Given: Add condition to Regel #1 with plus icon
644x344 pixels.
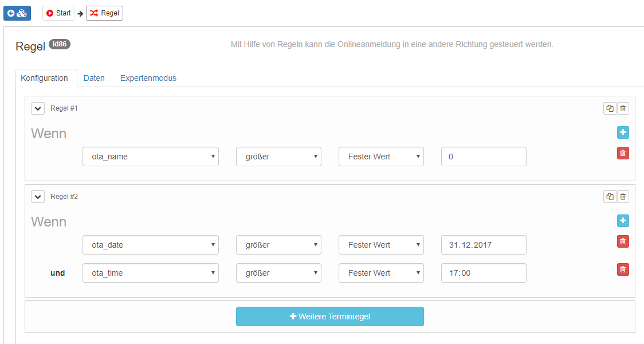Looking at the screenshot, I should pyautogui.click(x=623, y=132).
